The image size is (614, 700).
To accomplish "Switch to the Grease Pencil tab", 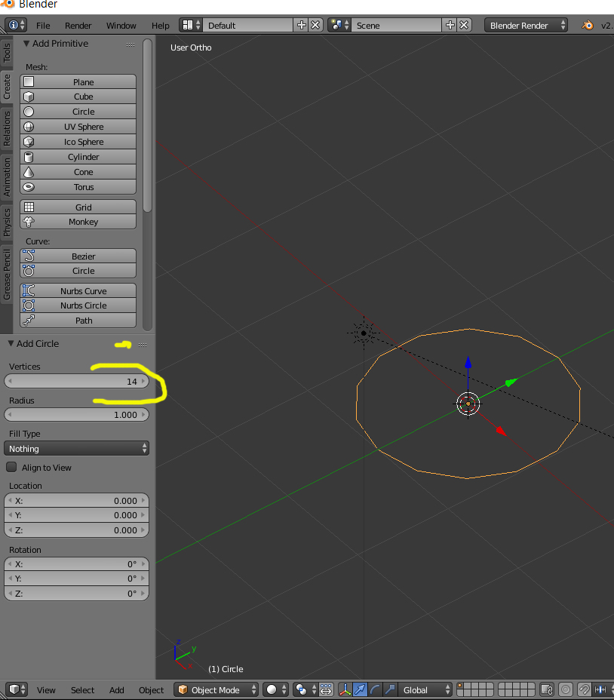I will tap(7, 274).
